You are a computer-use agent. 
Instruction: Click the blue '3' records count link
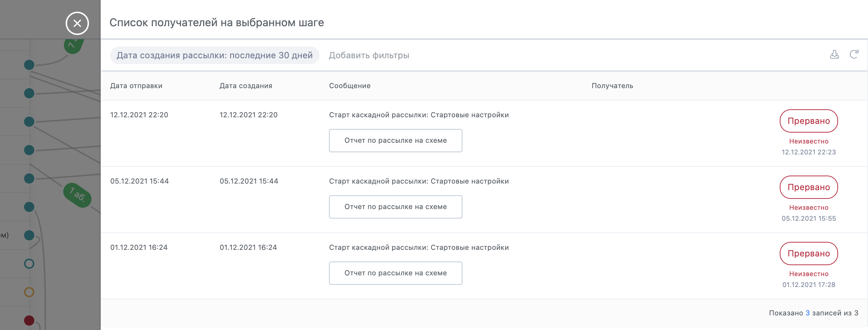pos(807,313)
